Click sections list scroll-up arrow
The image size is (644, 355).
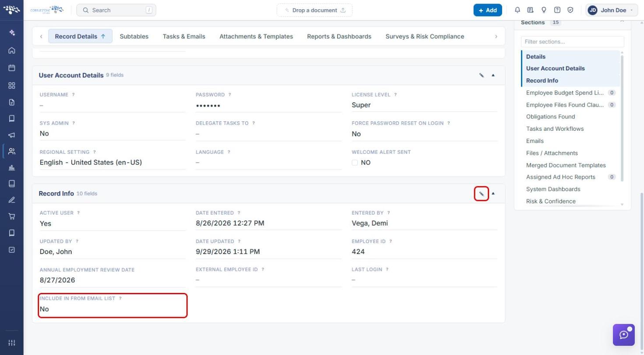click(x=622, y=53)
